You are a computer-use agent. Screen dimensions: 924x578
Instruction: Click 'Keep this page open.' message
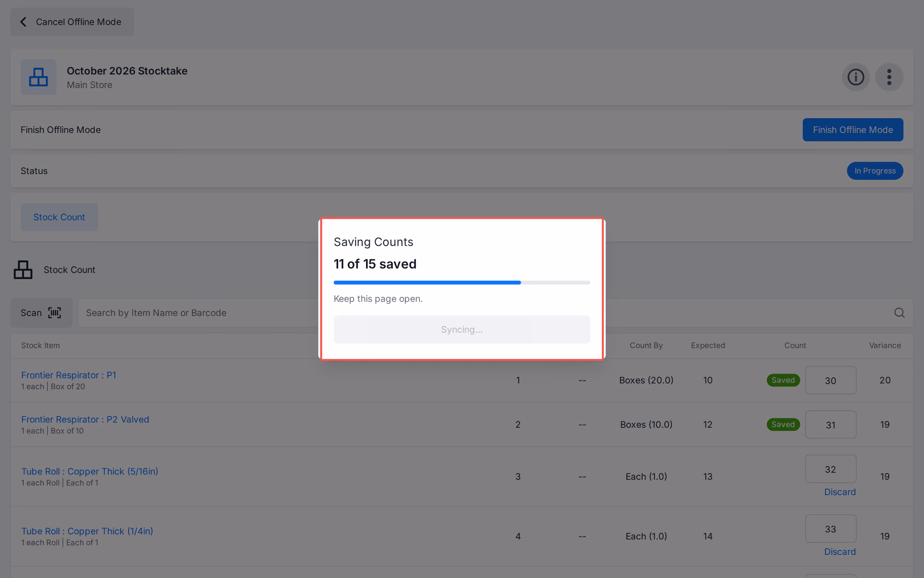point(378,298)
